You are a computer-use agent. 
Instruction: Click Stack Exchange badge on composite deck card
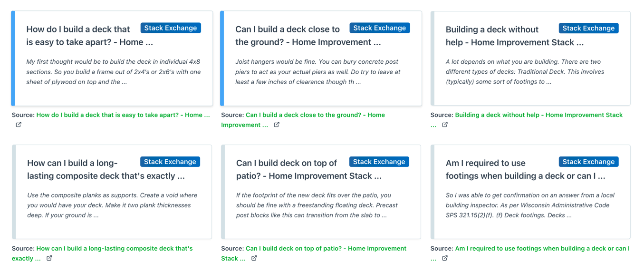coord(170,162)
